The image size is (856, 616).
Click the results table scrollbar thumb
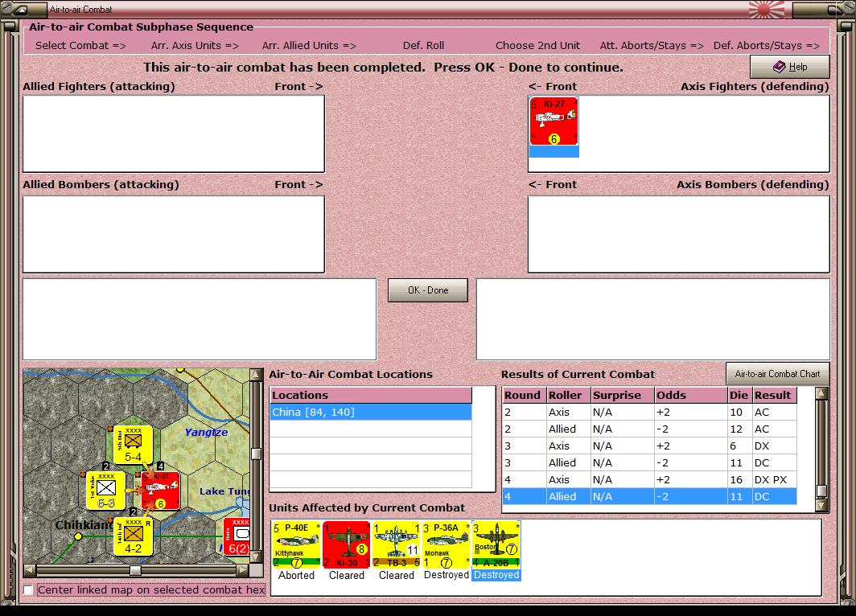tap(821, 491)
